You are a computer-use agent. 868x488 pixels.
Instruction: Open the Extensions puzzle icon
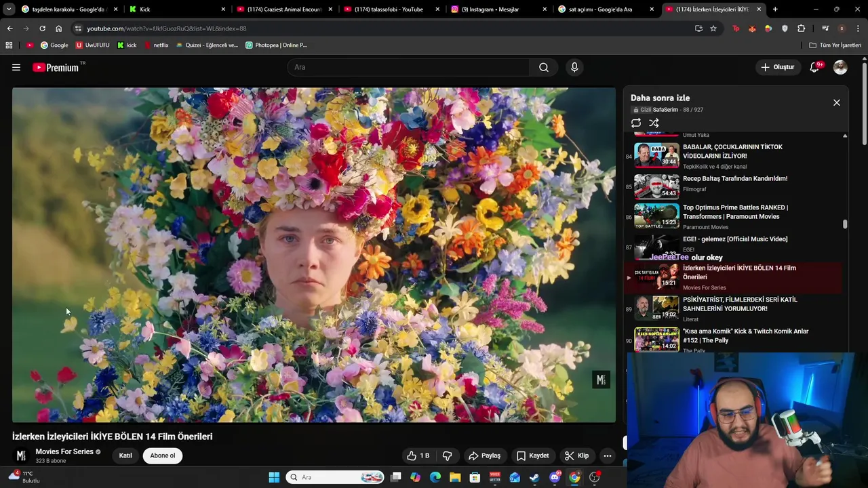[x=801, y=28]
